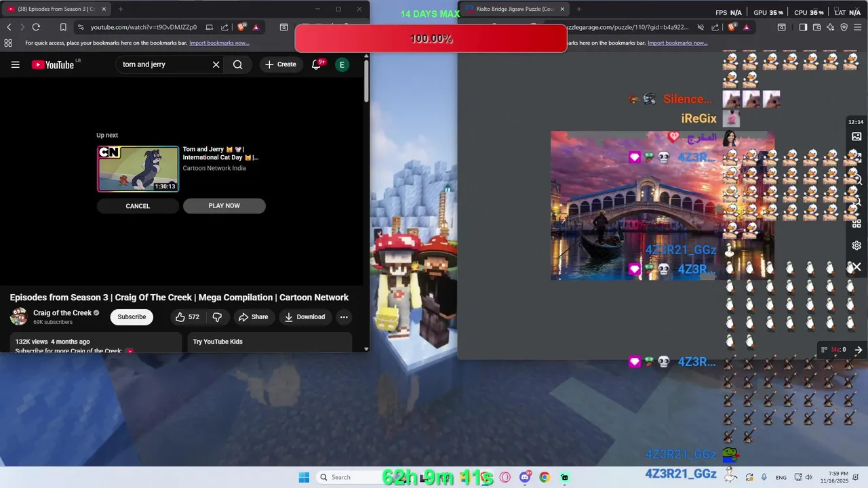This screenshot has width=868, height=488.
Task: Open the puzzle browser main menu
Action: pyautogui.click(x=859, y=27)
